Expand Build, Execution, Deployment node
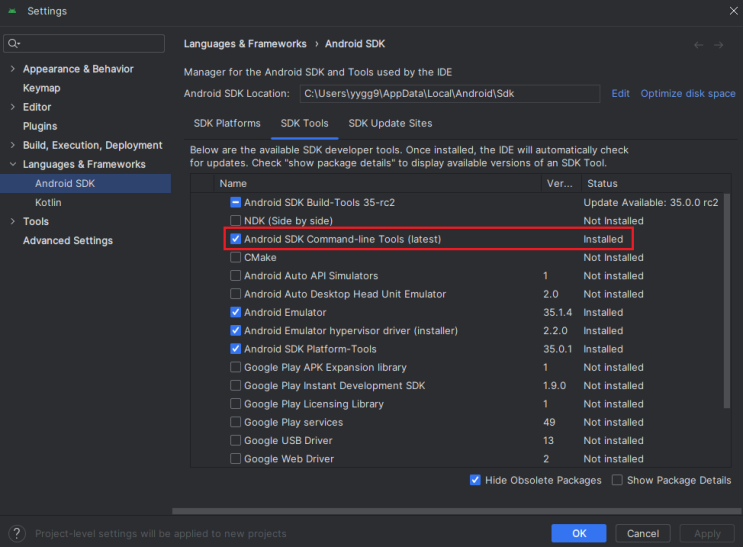743x547 pixels. coord(13,145)
